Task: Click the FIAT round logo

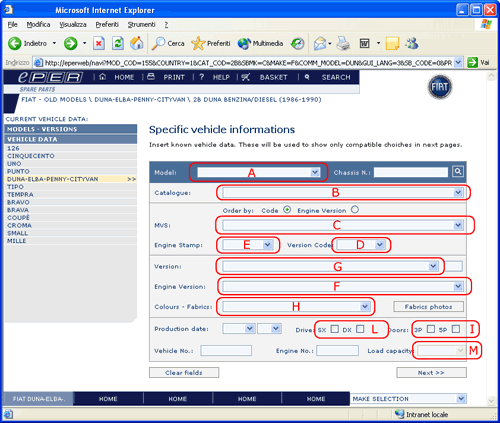Action: pos(440,87)
